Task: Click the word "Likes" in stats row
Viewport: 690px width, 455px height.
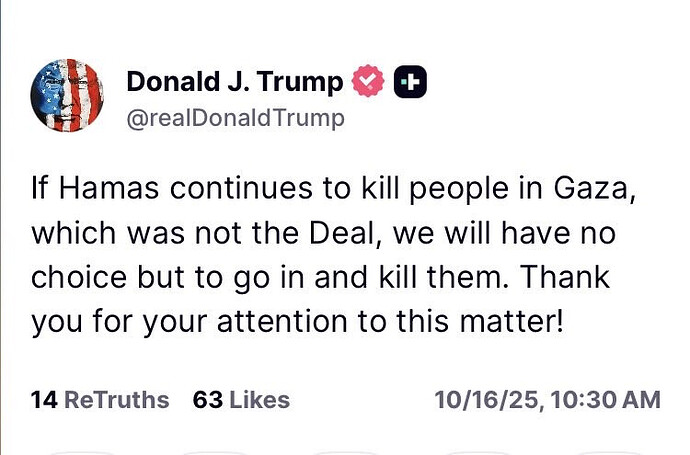Action: (x=259, y=400)
